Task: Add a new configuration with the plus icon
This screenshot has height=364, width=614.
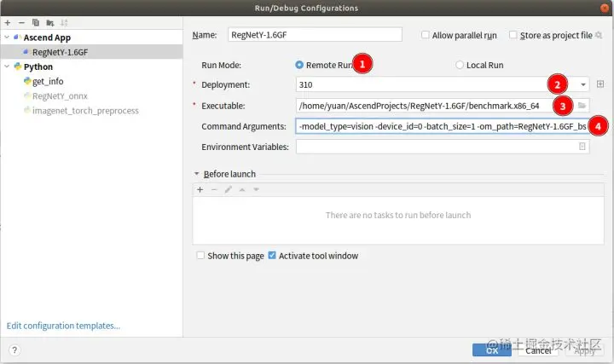Action: click(8, 23)
